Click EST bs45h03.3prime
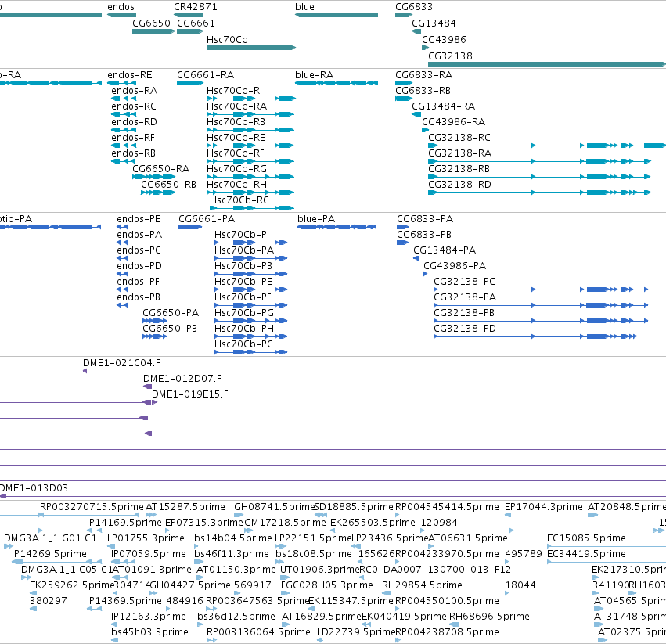Viewport: 666px width, 644px height. (x=149, y=632)
